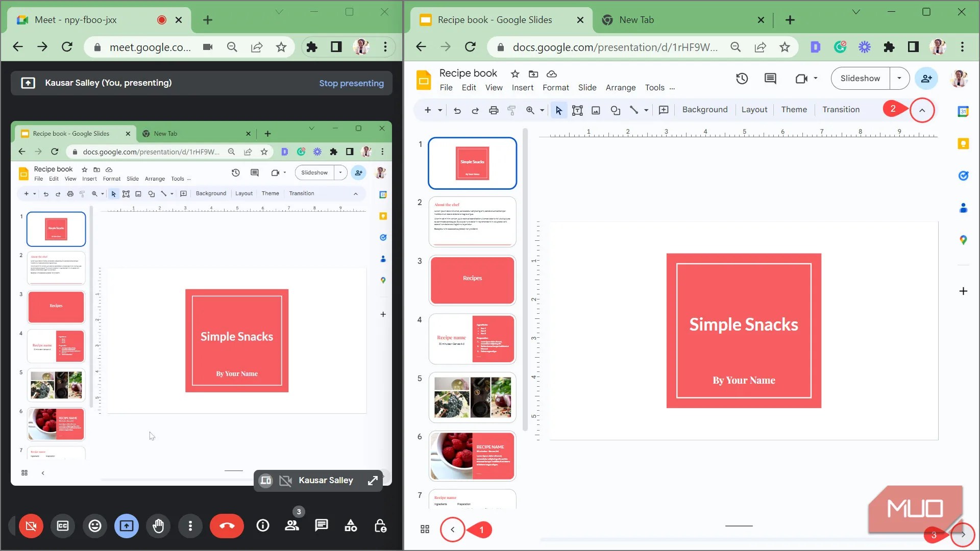Select the Recipes slide thumbnail
Image resolution: width=980 pixels, height=551 pixels.
coord(472,280)
